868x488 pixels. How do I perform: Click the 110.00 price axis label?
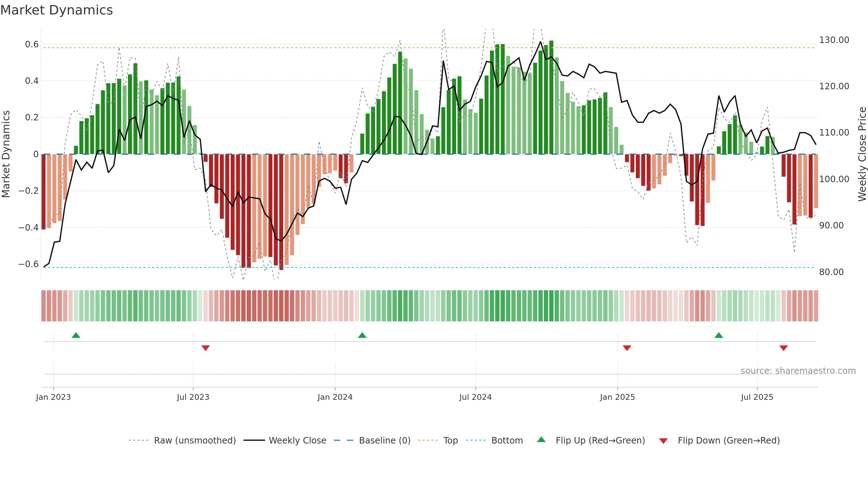point(834,132)
